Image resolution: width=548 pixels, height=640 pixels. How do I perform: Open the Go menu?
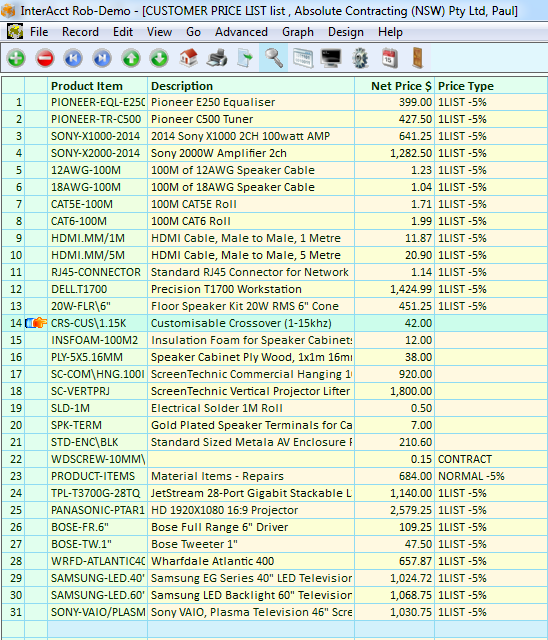[193, 32]
